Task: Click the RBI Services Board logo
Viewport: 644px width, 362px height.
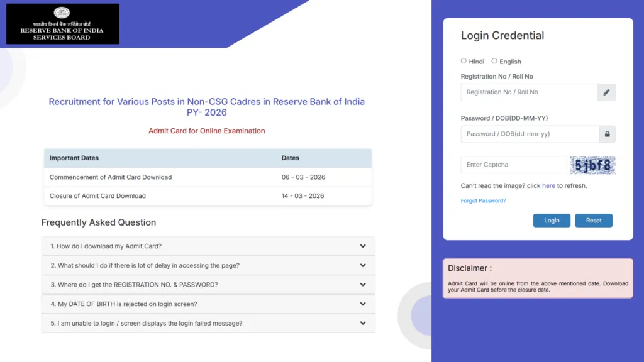Action: (61, 24)
